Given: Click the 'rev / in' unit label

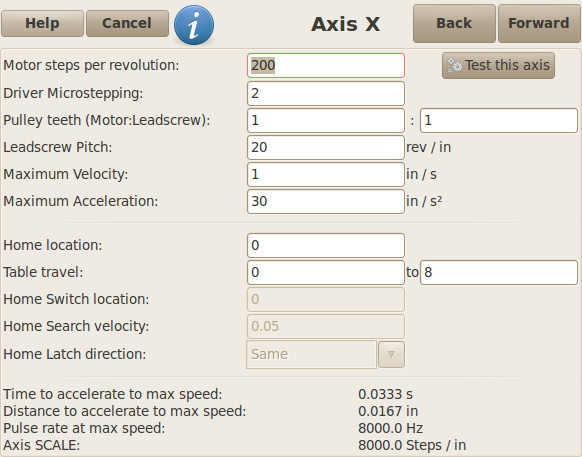Looking at the screenshot, I should 429,147.
